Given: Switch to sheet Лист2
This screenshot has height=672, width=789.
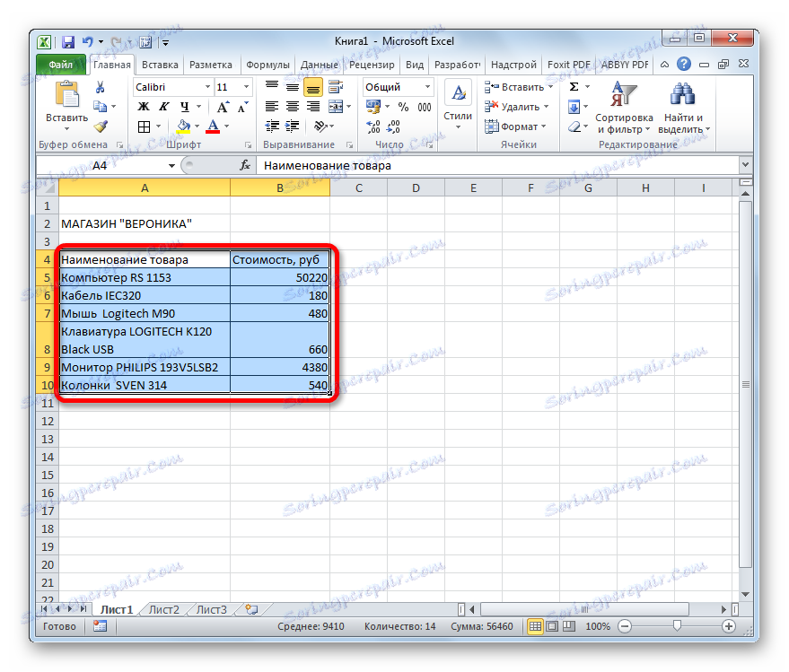Looking at the screenshot, I should click(164, 609).
